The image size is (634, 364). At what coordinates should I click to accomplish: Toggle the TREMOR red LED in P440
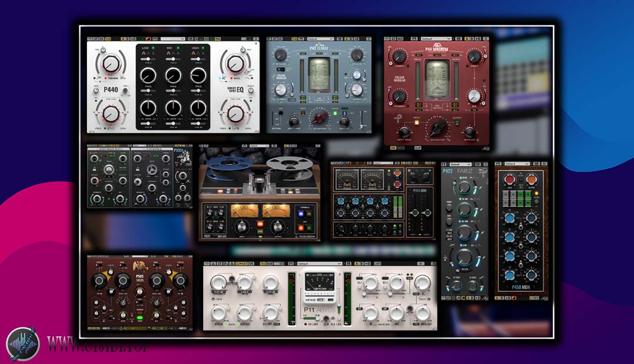tap(106, 79)
